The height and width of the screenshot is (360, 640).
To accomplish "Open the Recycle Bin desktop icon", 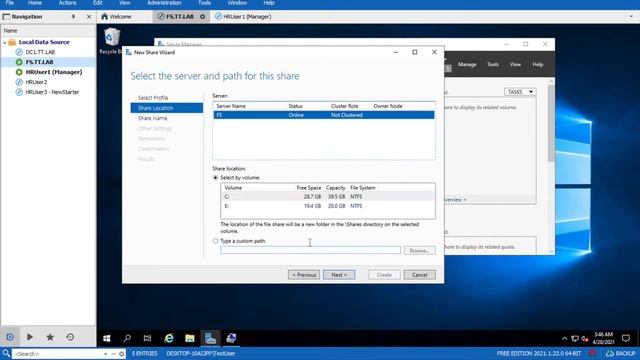I will tap(111, 40).
